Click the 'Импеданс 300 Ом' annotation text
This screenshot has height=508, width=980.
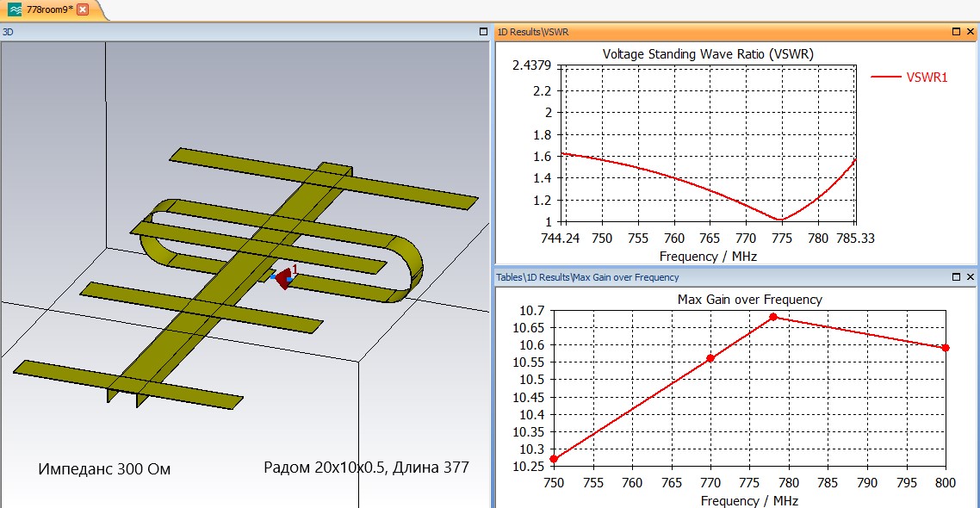tap(104, 468)
